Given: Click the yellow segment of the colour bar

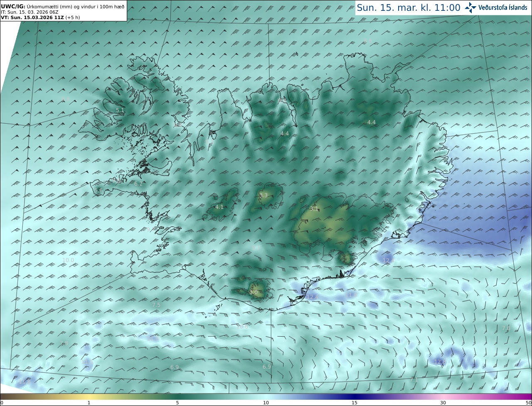Looking at the screenshot, I should tap(89, 396).
